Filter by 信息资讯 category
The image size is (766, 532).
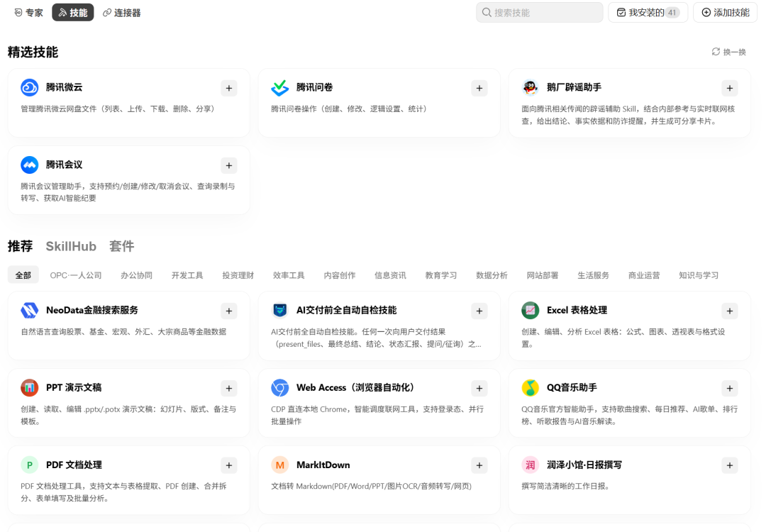(x=390, y=275)
